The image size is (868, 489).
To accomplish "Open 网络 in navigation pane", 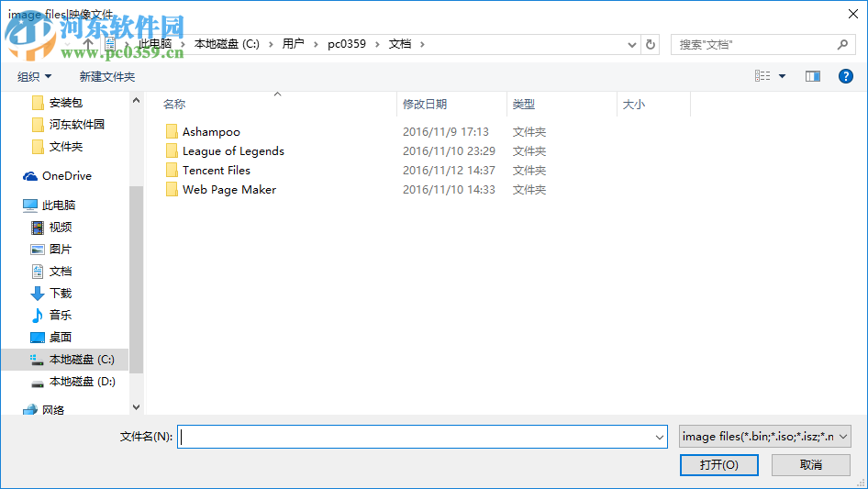I will 43,410.
